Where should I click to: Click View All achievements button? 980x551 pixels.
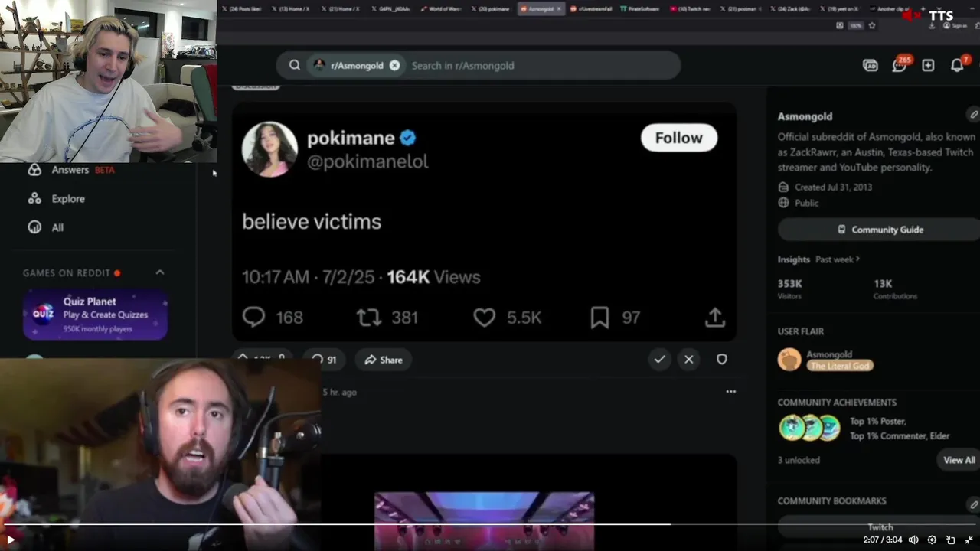[x=959, y=460]
